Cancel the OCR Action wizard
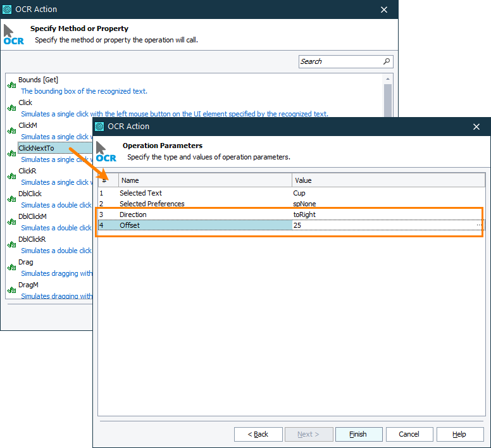491x448 pixels. (x=408, y=434)
